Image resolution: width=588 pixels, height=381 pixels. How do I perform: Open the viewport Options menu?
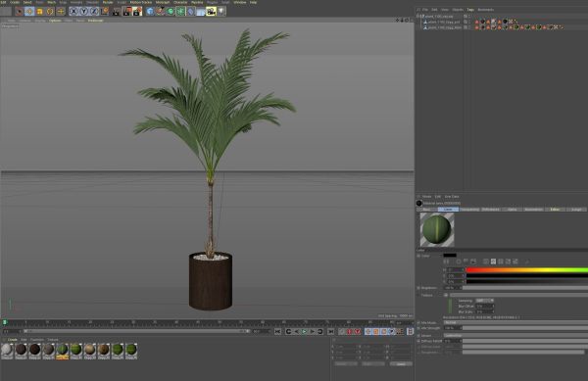(x=55, y=21)
